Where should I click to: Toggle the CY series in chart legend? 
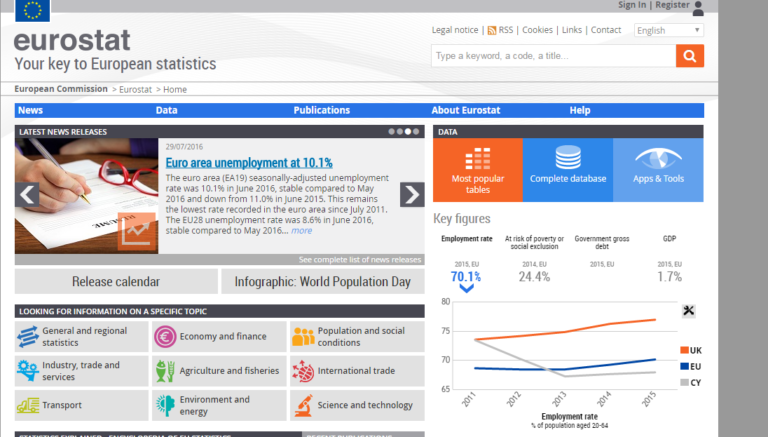coord(691,383)
